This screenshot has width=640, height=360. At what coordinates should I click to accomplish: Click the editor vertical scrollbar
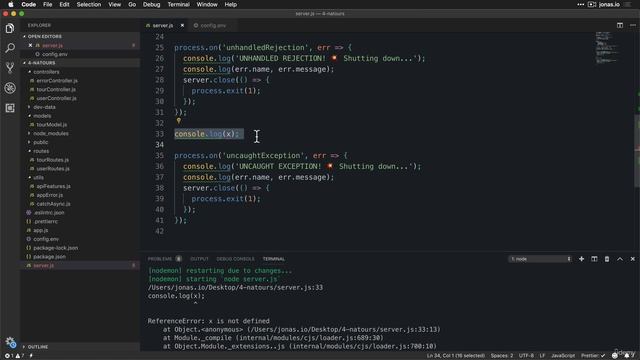click(x=637, y=151)
